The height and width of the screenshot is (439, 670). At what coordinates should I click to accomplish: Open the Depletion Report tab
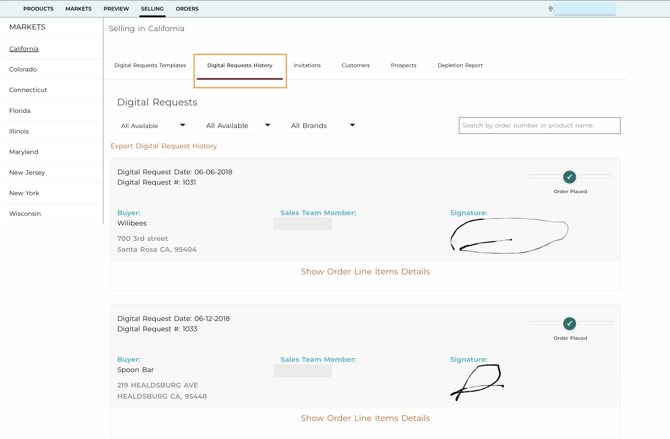(460, 65)
